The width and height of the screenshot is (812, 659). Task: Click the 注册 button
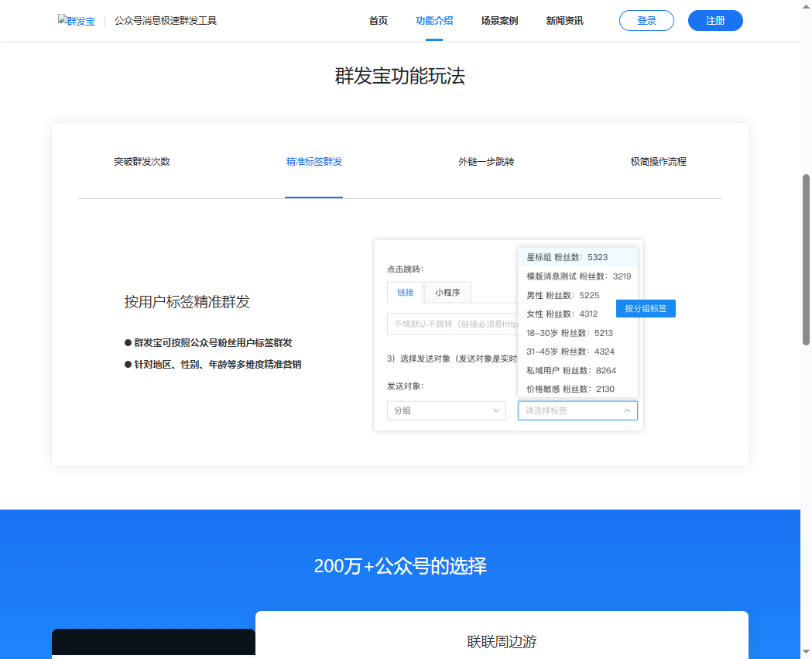tap(714, 20)
